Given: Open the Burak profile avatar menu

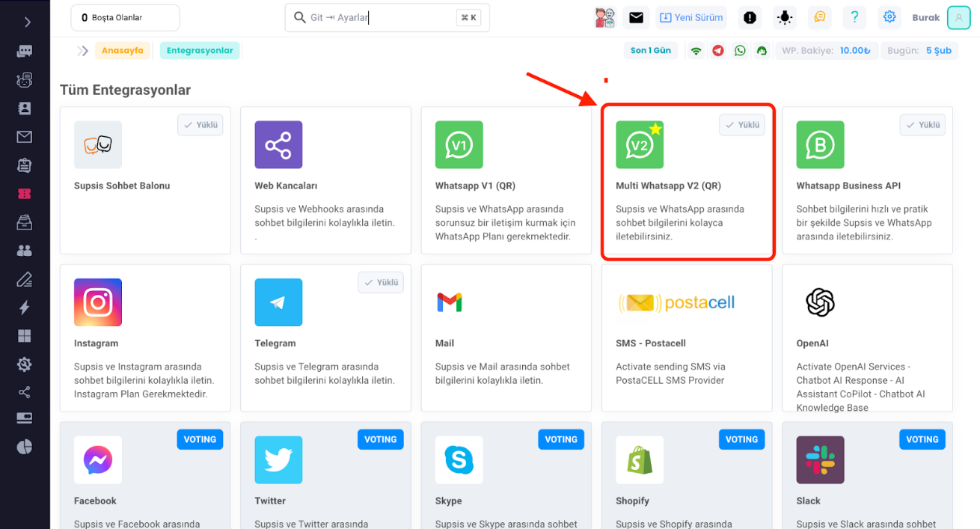Looking at the screenshot, I should pyautogui.click(x=958, y=18).
